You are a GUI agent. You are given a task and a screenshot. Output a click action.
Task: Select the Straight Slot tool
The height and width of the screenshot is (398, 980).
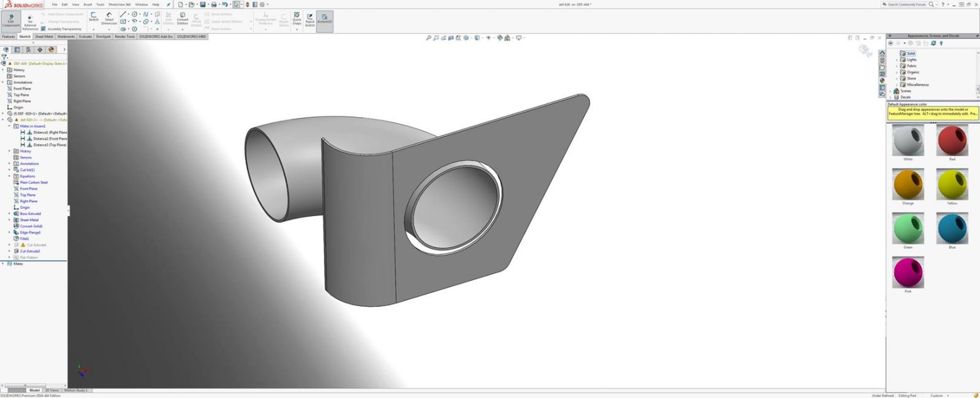coord(123,29)
